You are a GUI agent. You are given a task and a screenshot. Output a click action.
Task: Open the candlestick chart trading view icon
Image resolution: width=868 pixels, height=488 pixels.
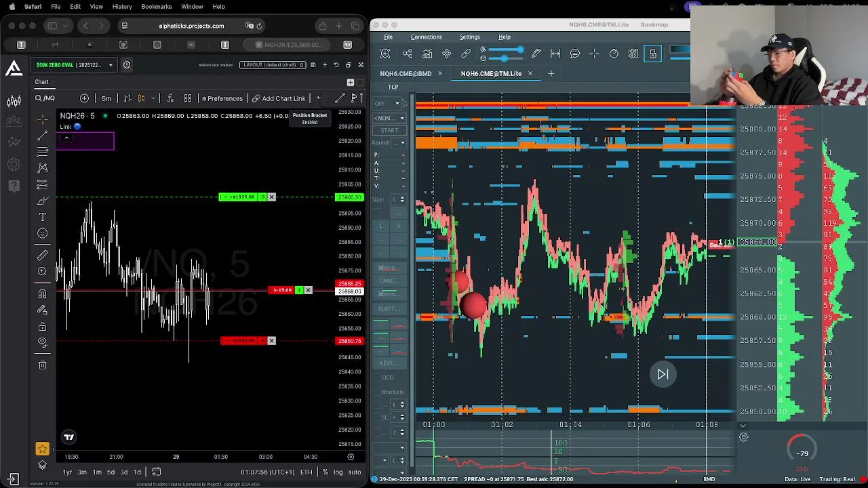click(14, 101)
